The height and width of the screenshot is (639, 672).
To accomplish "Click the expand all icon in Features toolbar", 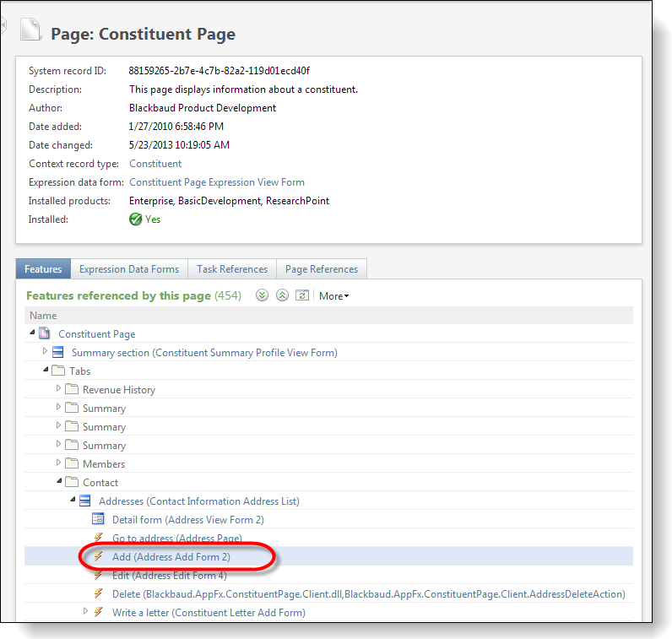I will click(263, 295).
